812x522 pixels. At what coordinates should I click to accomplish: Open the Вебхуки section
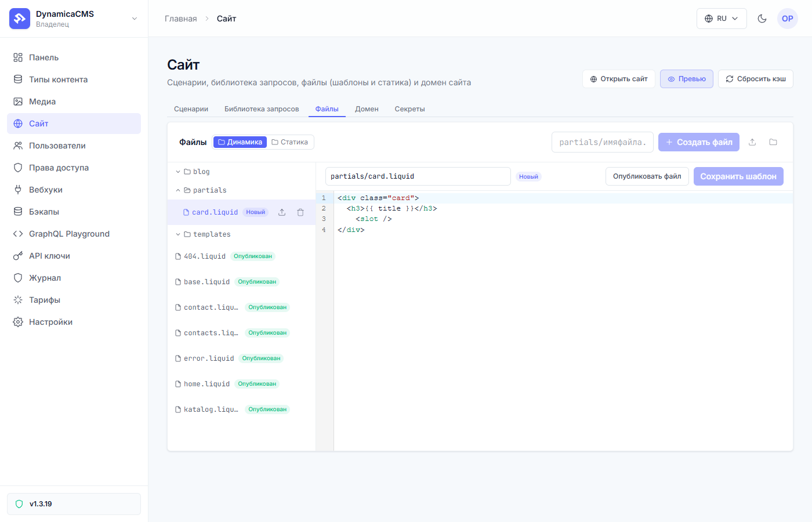(74, 190)
